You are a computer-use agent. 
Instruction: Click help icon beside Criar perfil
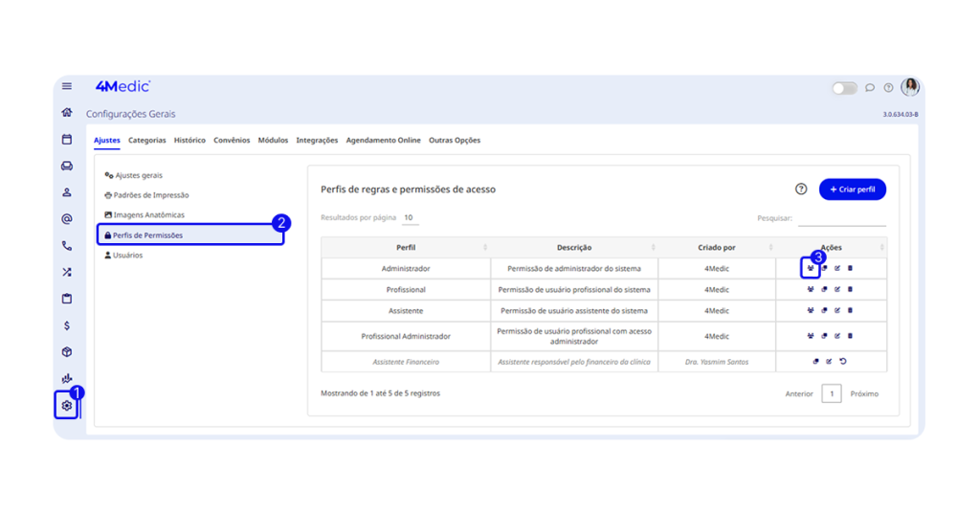(x=801, y=190)
